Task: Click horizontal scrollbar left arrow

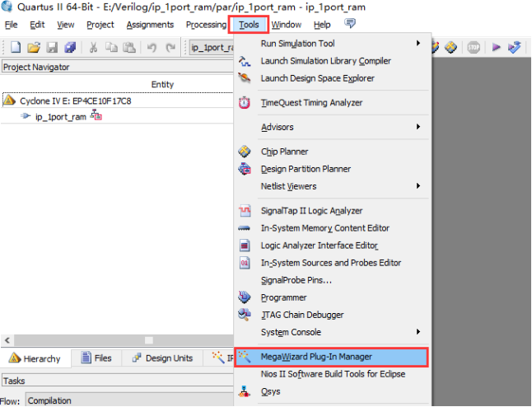Action: click(7, 340)
